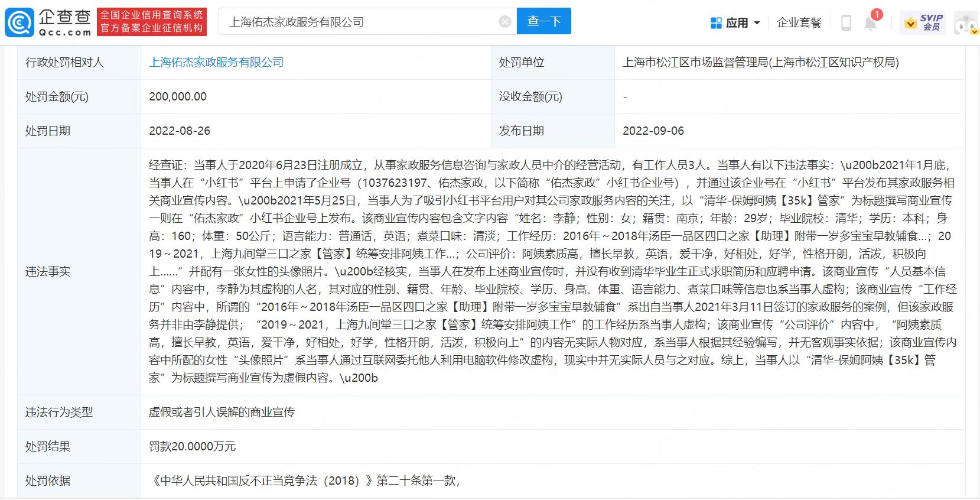Click the 反不正当竞争法 legal basis text
Viewport: 980px width, 500px height.
[x=304, y=480]
